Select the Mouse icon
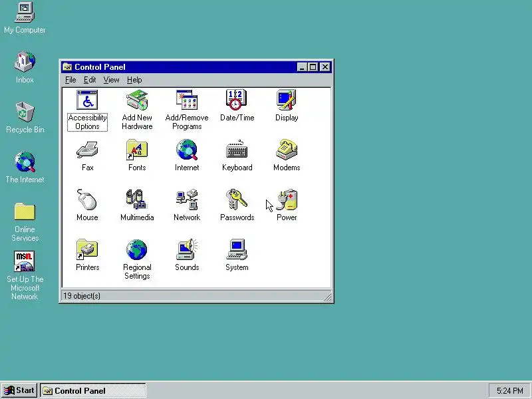Screen dimensions: 532x399 click(87, 199)
